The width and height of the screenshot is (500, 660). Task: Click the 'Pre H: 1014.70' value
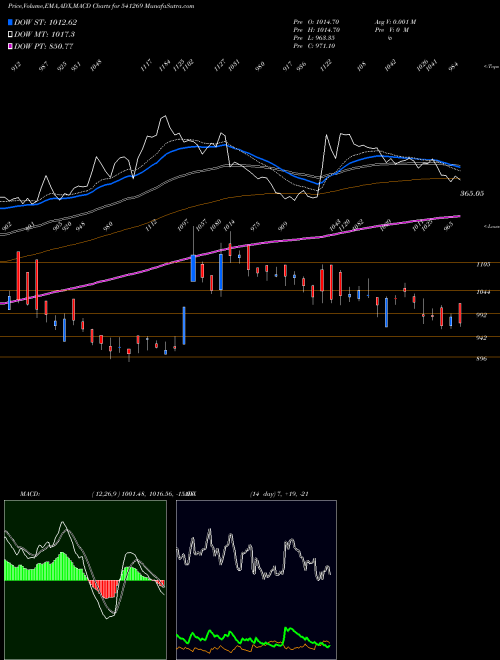pyautogui.click(x=316, y=30)
